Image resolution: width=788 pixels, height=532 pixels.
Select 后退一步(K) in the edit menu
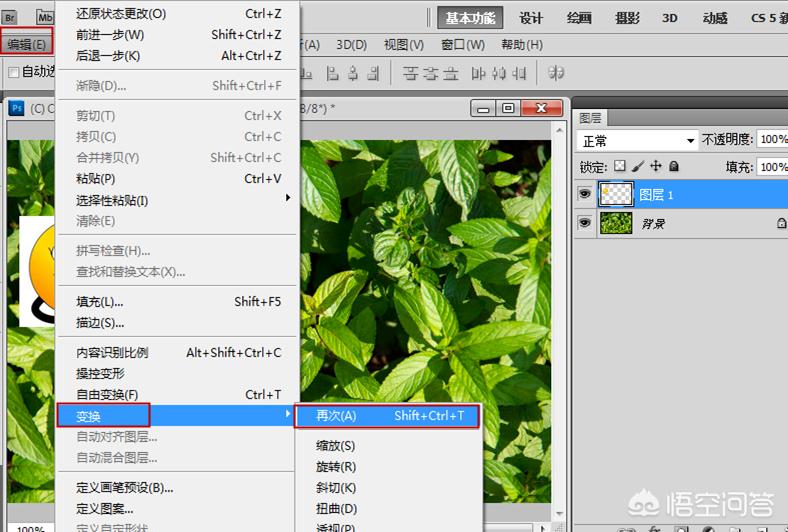pyautogui.click(x=178, y=56)
